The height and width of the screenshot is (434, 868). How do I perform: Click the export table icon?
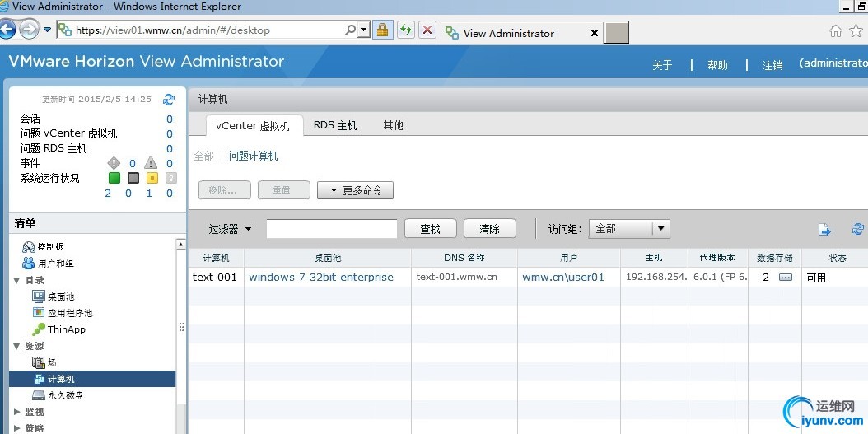825,229
